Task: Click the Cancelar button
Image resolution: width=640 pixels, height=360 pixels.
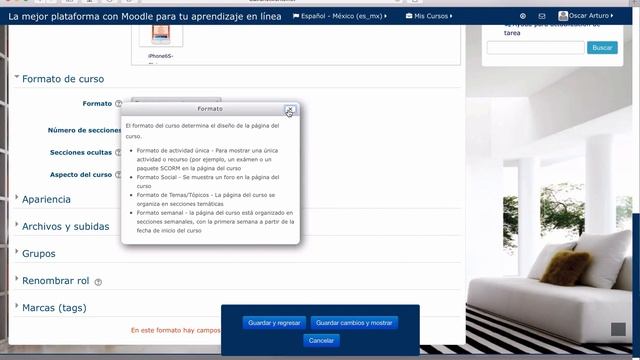Action: (x=321, y=340)
